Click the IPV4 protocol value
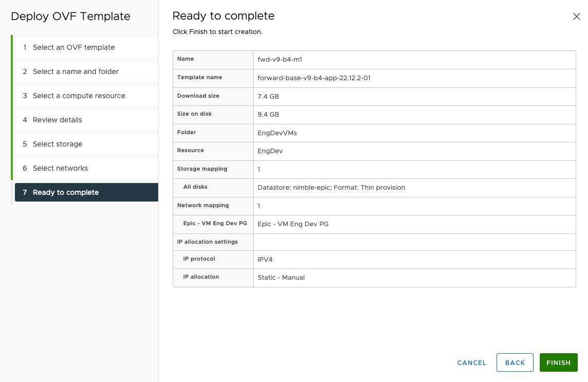The height and width of the screenshot is (382, 588). (265, 260)
